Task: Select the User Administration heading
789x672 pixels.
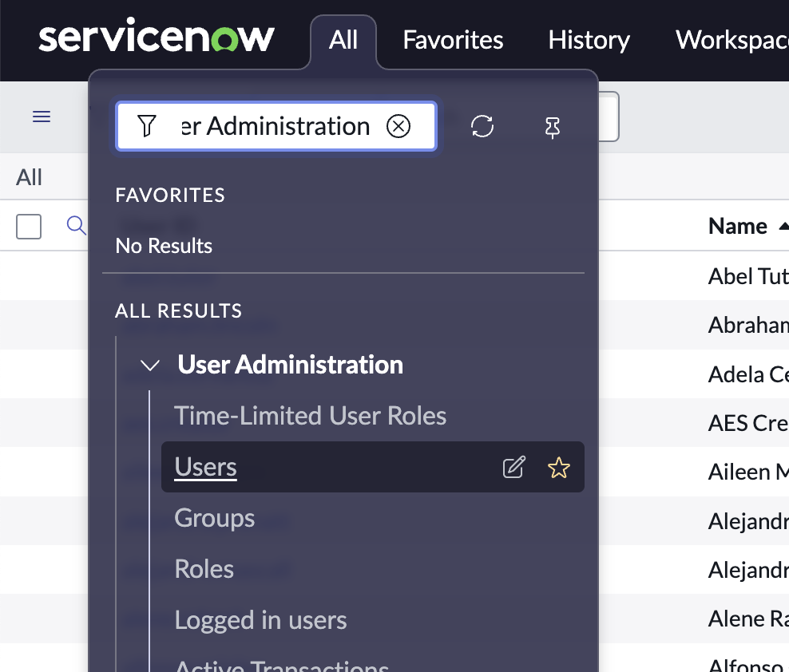Action: (x=291, y=364)
